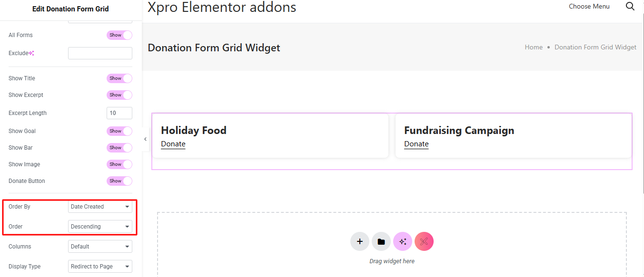Click the red Xpro icon button
This screenshot has height=277, width=644.
coord(424,241)
